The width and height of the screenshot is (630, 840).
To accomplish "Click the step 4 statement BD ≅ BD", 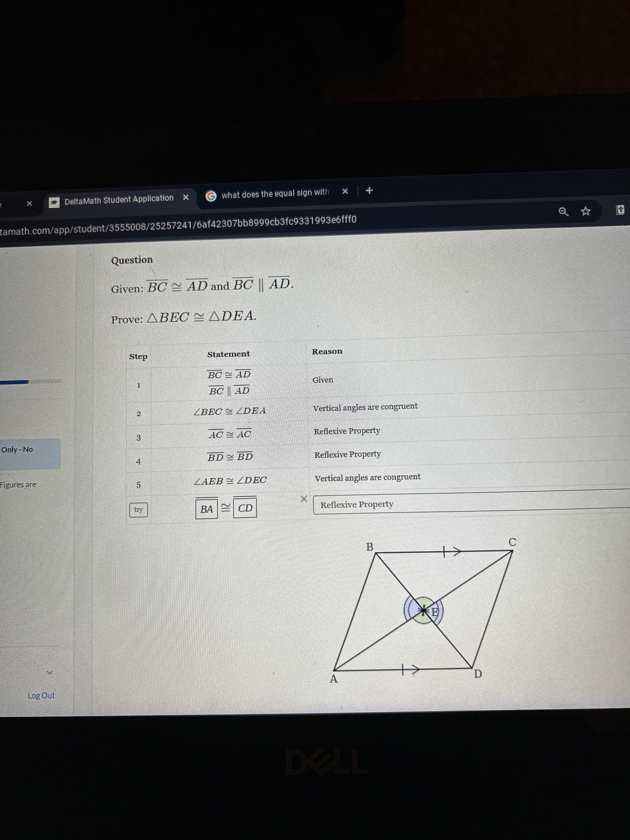I will 230,456.
